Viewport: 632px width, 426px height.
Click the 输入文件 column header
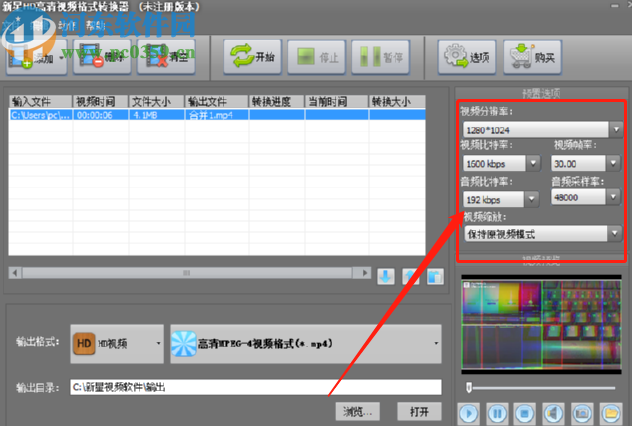click(40, 102)
